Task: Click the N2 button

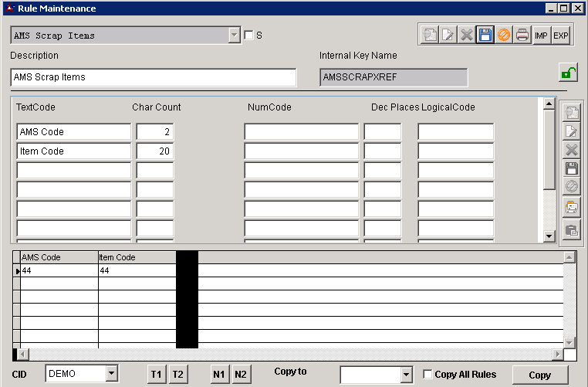Action: (241, 375)
